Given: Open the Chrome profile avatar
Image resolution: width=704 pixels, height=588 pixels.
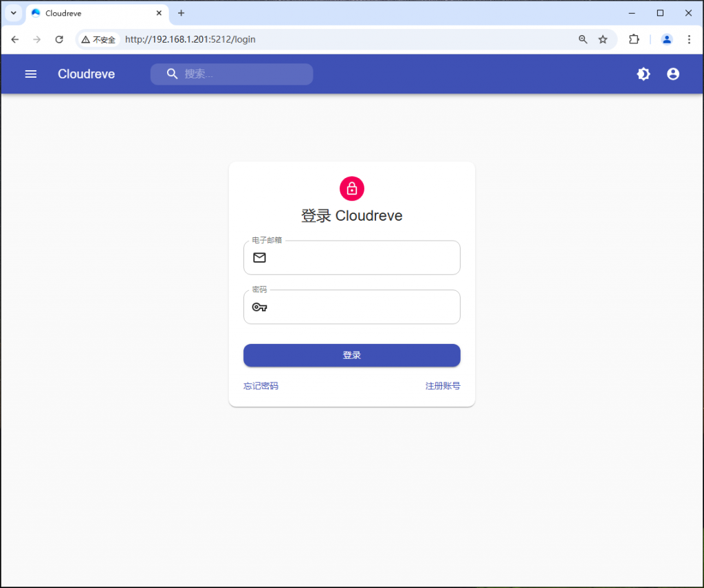Looking at the screenshot, I should pos(667,39).
